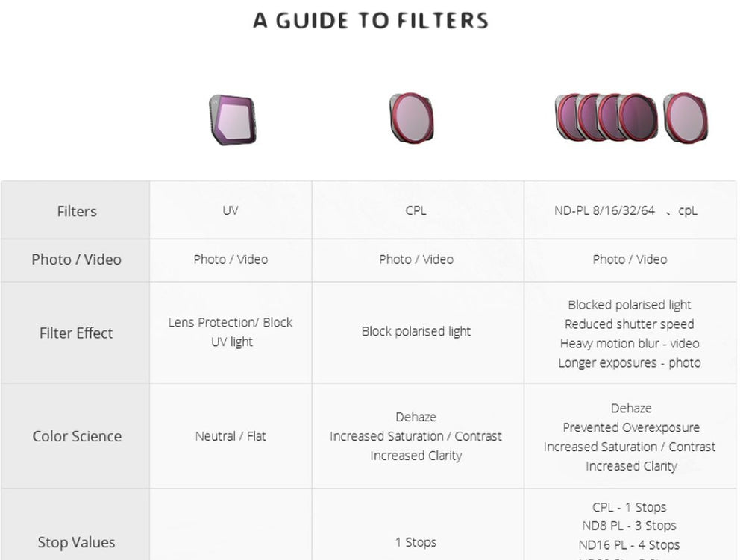The width and height of the screenshot is (746, 560).
Task: Click 'Lens Protection/ Block UV light' text
Action: pos(231,332)
